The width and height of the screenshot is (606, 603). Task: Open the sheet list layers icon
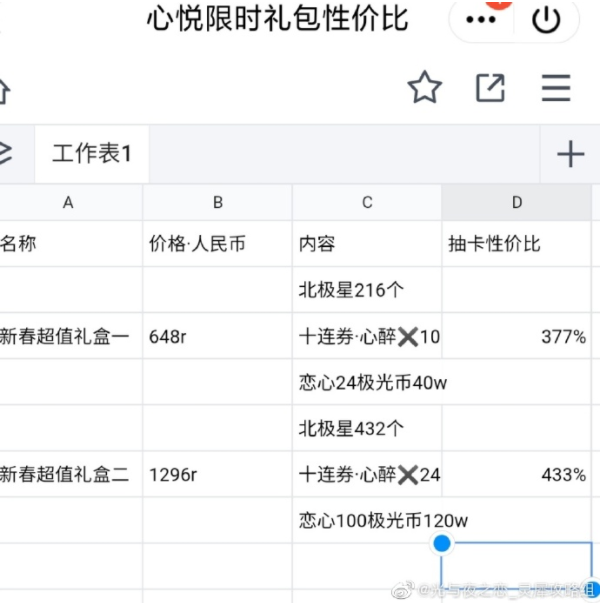[6, 154]
